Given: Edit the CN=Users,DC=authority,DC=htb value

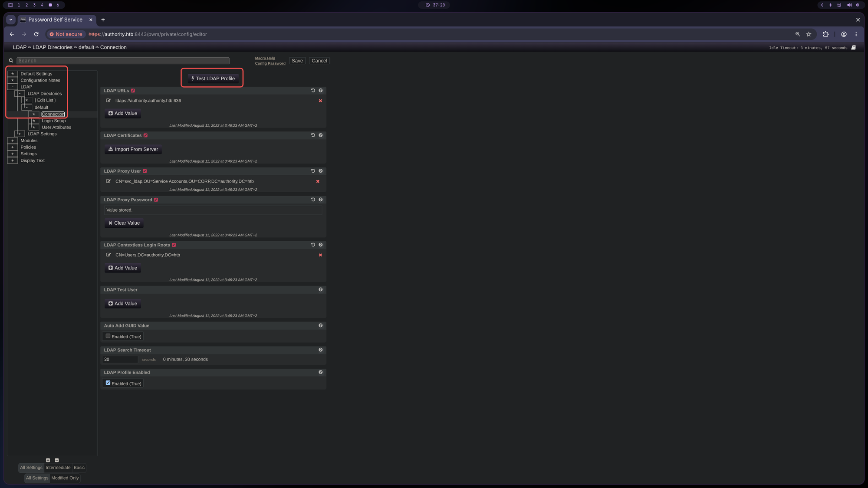Looking at the screenshot, I should click(108, 255).
